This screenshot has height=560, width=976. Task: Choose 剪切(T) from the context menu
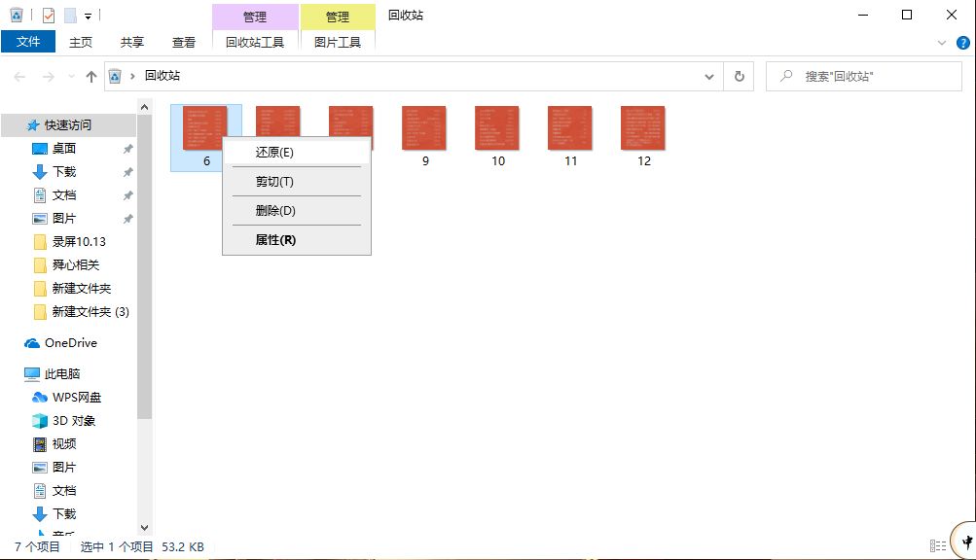click(x=296, y=182)
